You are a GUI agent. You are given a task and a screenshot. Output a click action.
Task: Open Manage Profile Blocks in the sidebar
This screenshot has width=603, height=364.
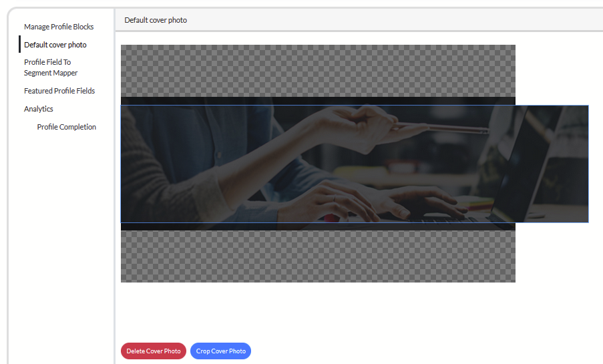[59, 27]
